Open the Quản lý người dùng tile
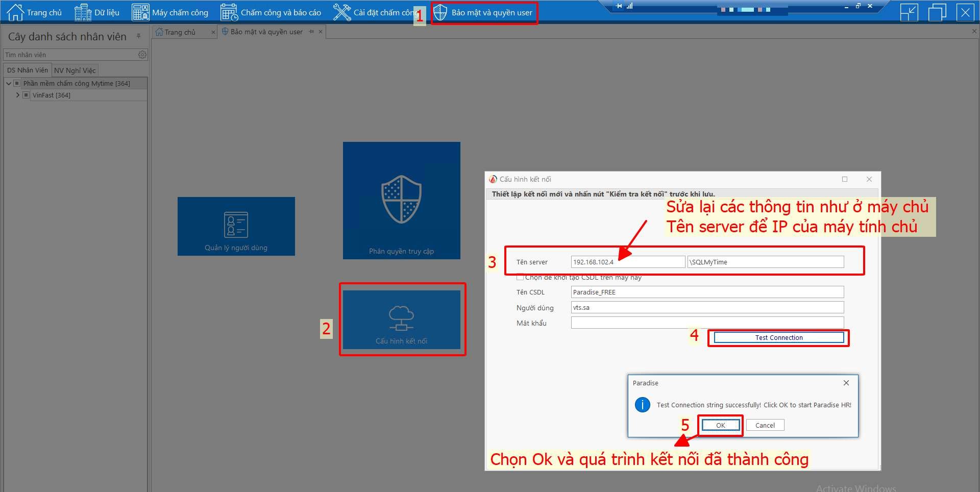This screenshot has height=492, width=980. click(236, 226)
